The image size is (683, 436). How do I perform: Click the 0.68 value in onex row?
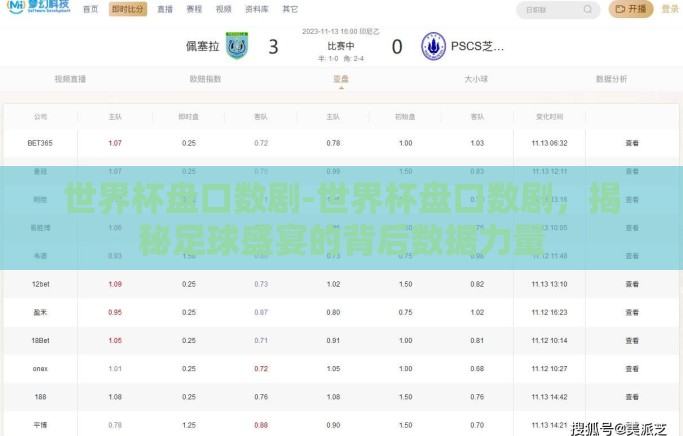coord(477,369)
